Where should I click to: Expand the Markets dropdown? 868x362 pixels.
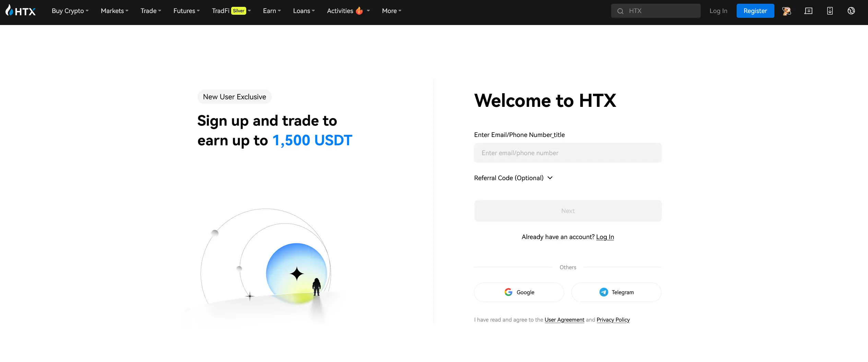pos(115,11)
